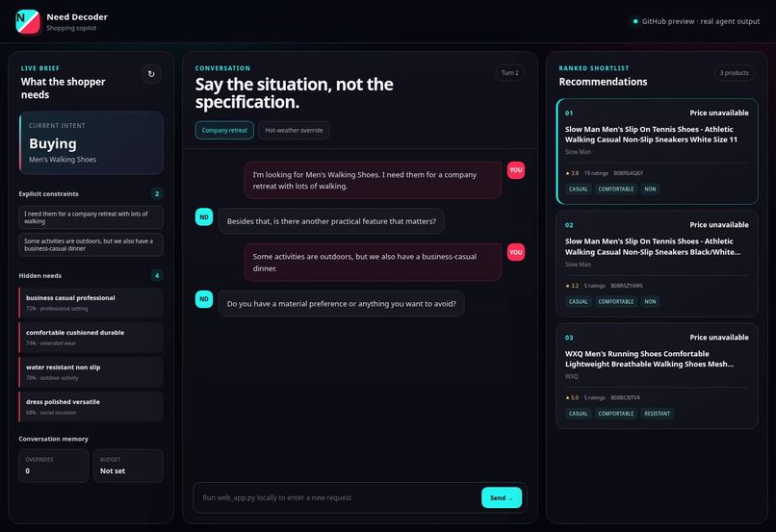
Task: Open recommendation 03 WXQ Running Shoes
Action: tap(657, 376)
